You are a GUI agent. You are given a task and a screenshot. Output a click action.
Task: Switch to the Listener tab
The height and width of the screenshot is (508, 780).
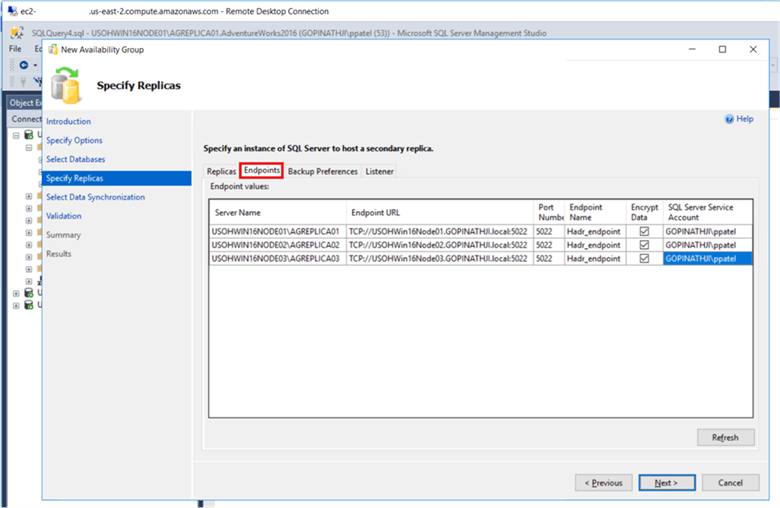tap(380, 171)
